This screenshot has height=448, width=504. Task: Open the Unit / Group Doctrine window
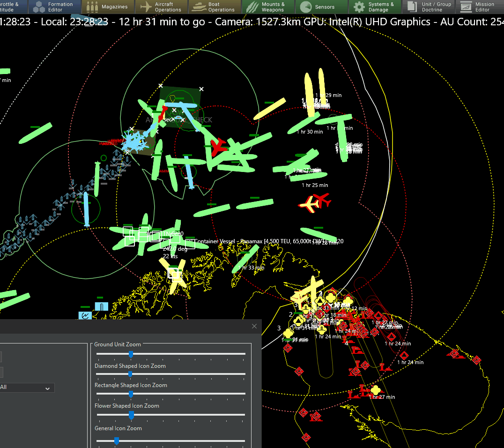[x=428, y=7]
